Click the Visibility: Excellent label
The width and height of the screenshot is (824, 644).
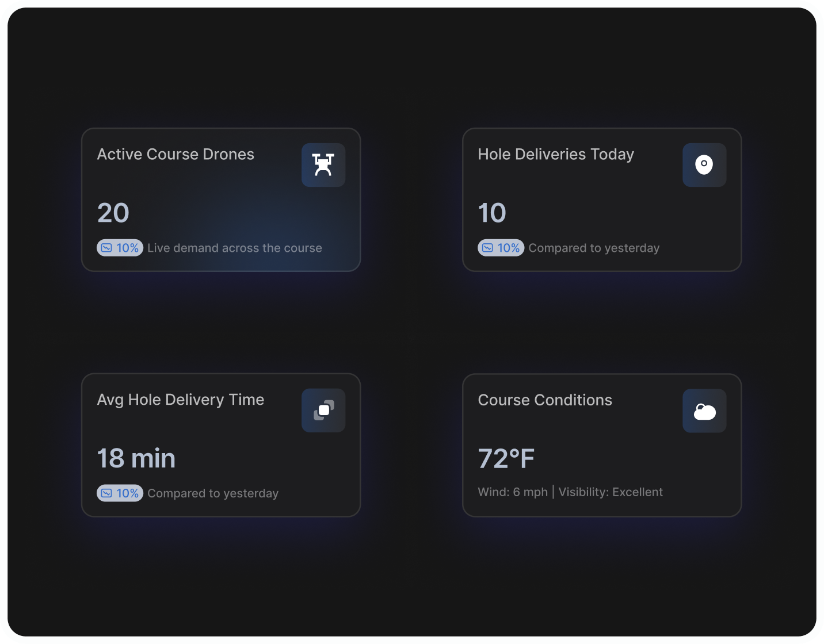click(611, 492)
